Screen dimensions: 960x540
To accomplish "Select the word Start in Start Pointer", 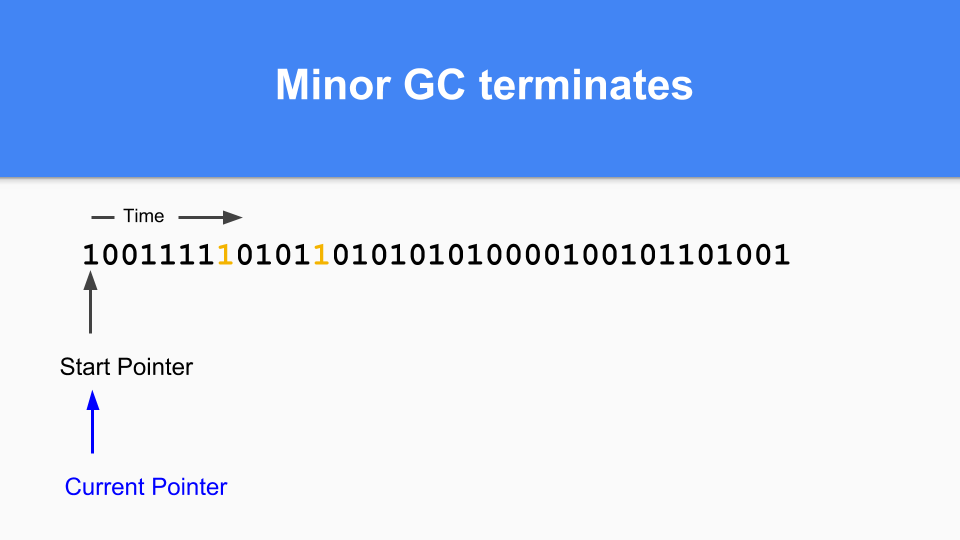I will click(x=84, y=367).
